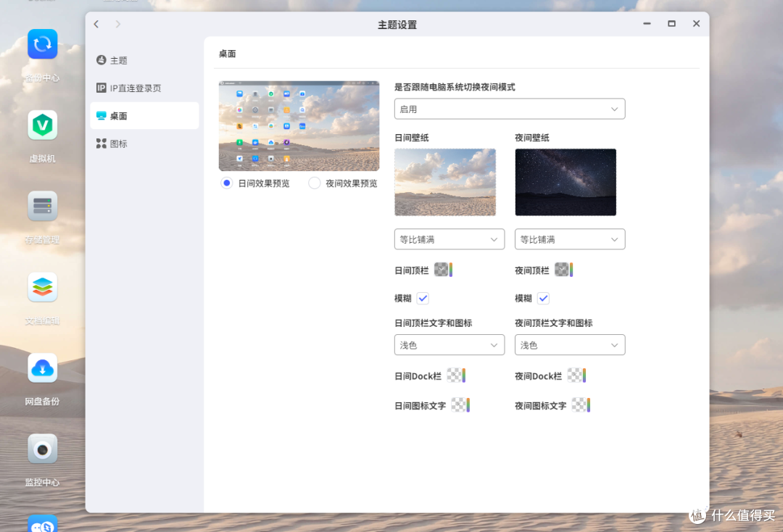Select 桌面 in the sidebar

[x=144, y=116]
